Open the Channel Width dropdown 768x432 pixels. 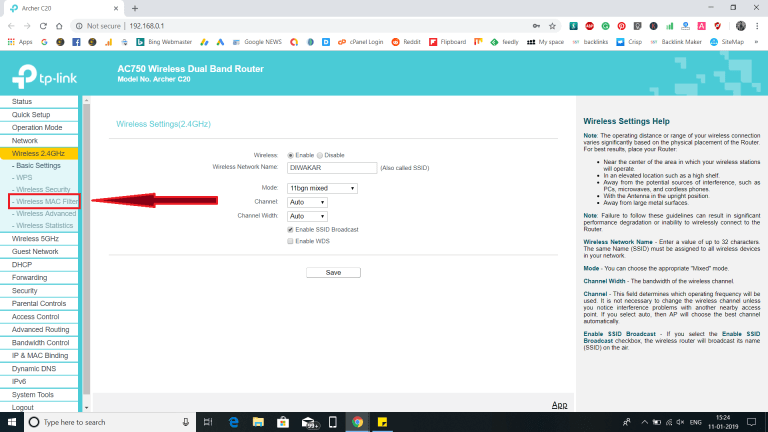click(307, 215)
